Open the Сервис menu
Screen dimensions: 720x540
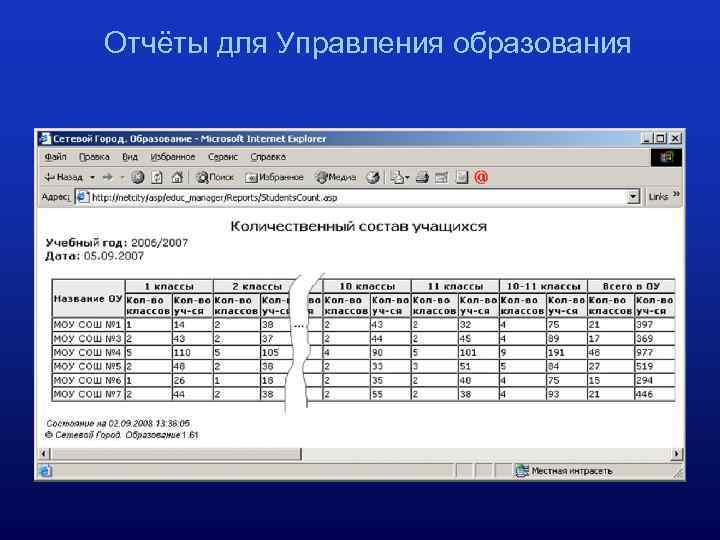click(223, 157)
